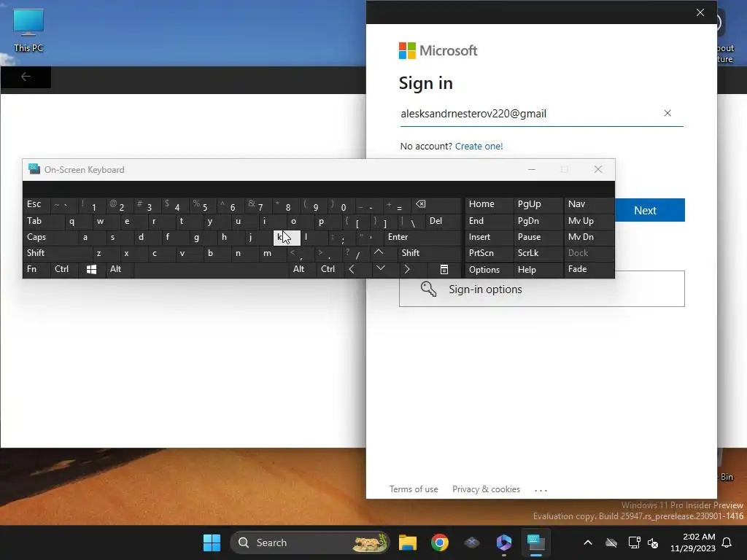Toggle the Fn key on On-Screen Keyboard
Screen dimensions: 747x560
[36, 270]
